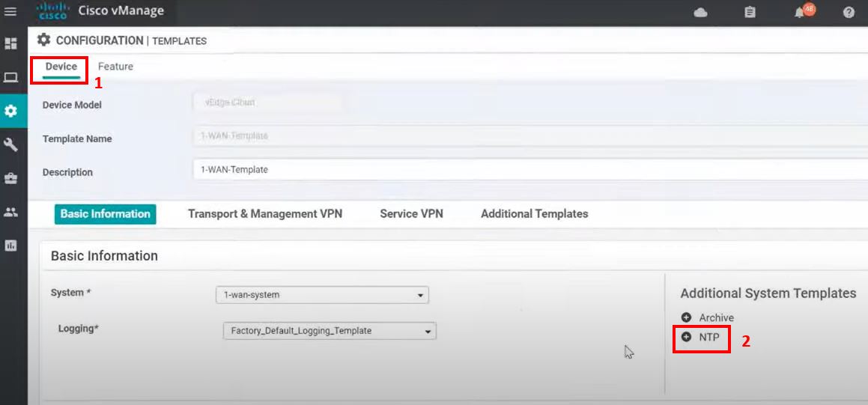Open the help question mark icon
Viewport: 868px width, 405px height.
849,13
